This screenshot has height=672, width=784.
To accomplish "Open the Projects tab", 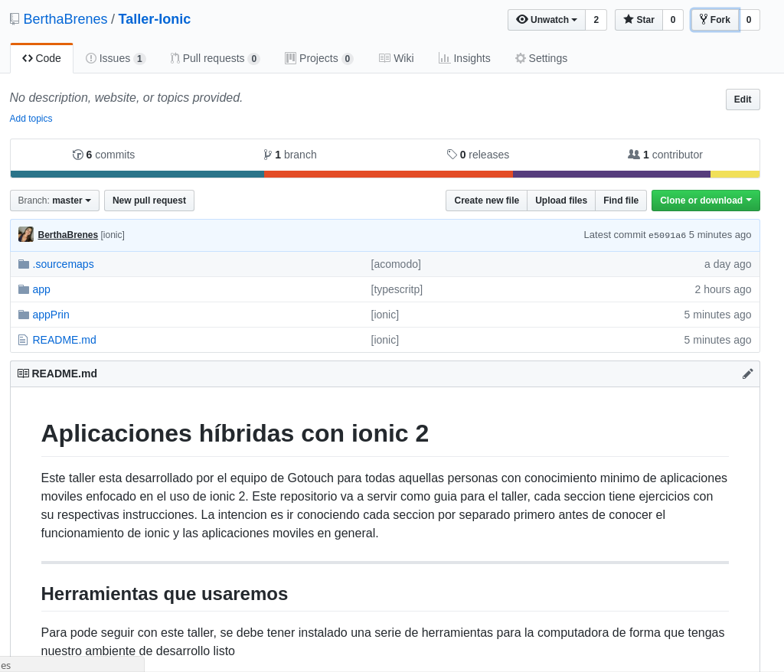I will click(x=319, y=58).
